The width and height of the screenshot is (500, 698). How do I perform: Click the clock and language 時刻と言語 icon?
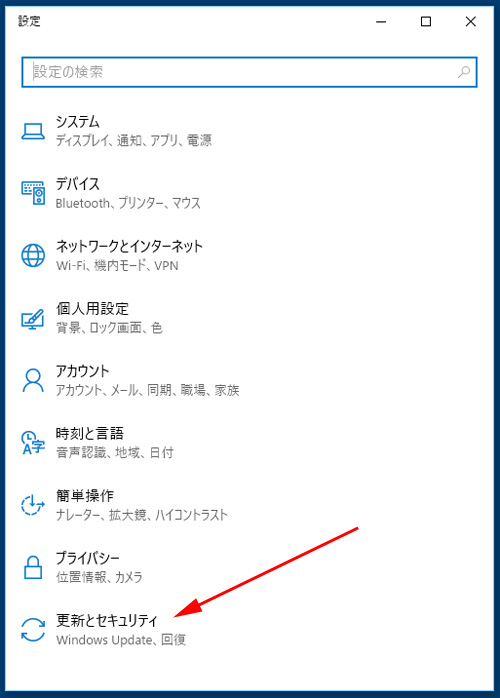pos(33,442)
